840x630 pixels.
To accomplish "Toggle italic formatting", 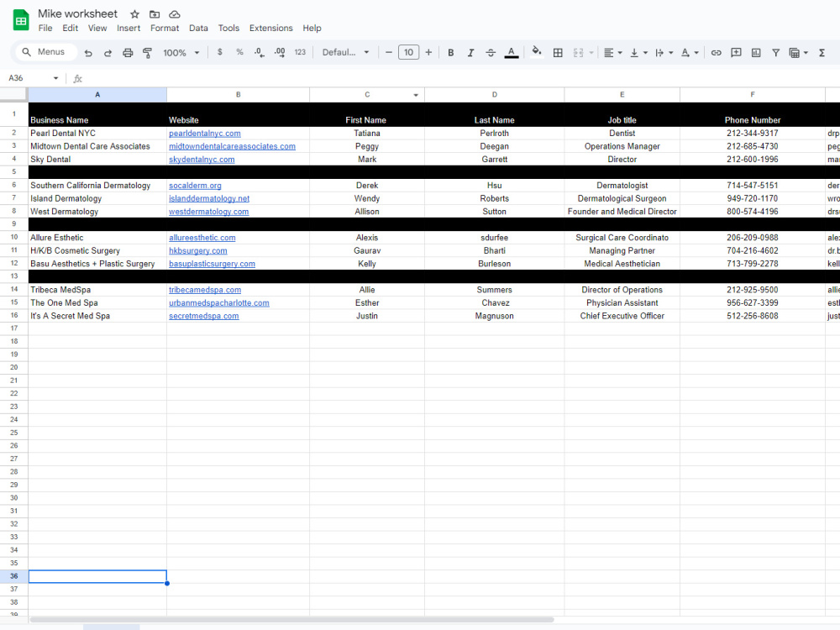I will coord(470,52).
